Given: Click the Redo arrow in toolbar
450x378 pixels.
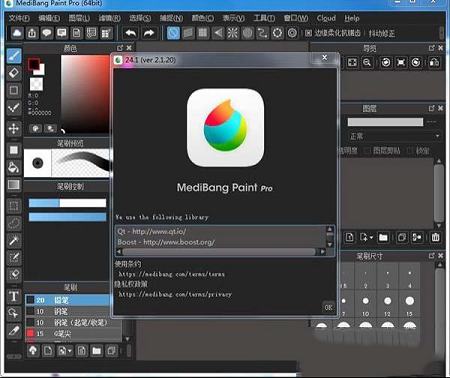Looking at the screenshot, I should click(x=148, y=33).
